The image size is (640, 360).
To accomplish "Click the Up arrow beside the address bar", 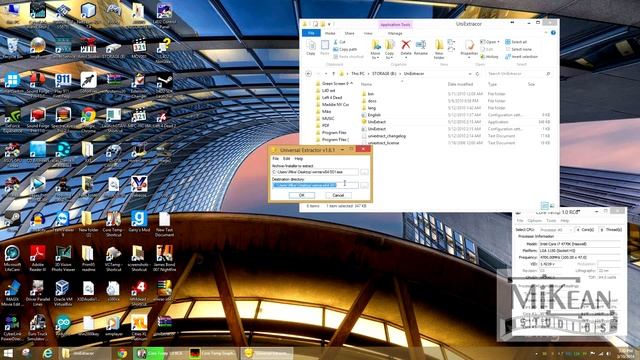I will (x=333, y=74).
